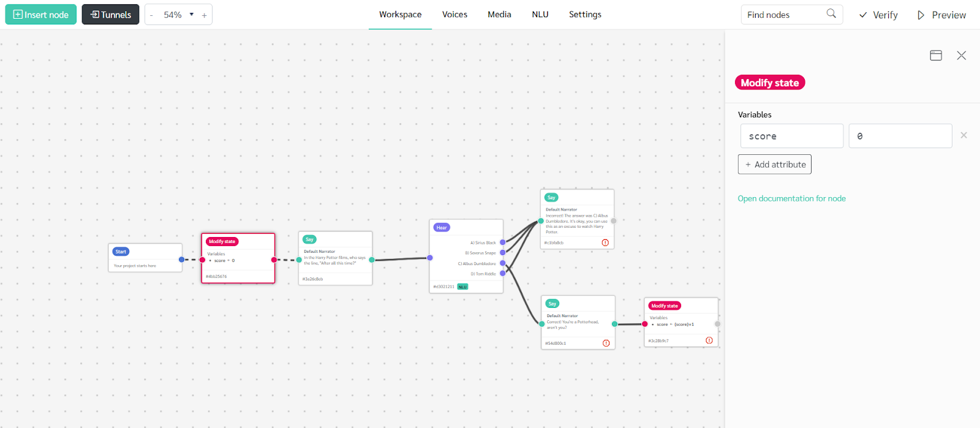The width and height of the screenshot is (980, 428).
Task: Select the Hear node header
Action: (442, 227)
